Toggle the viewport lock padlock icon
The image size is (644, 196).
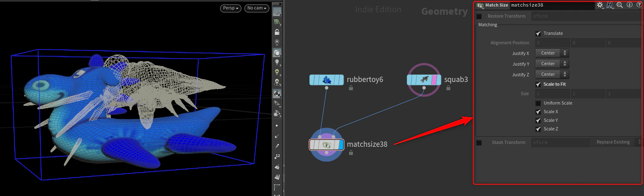[277, 32]
